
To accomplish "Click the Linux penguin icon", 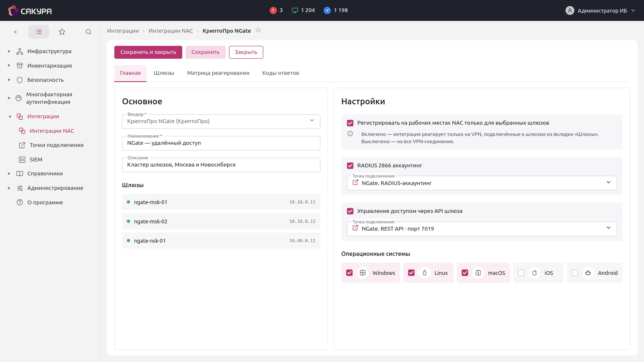I will (x=425, y=273).
